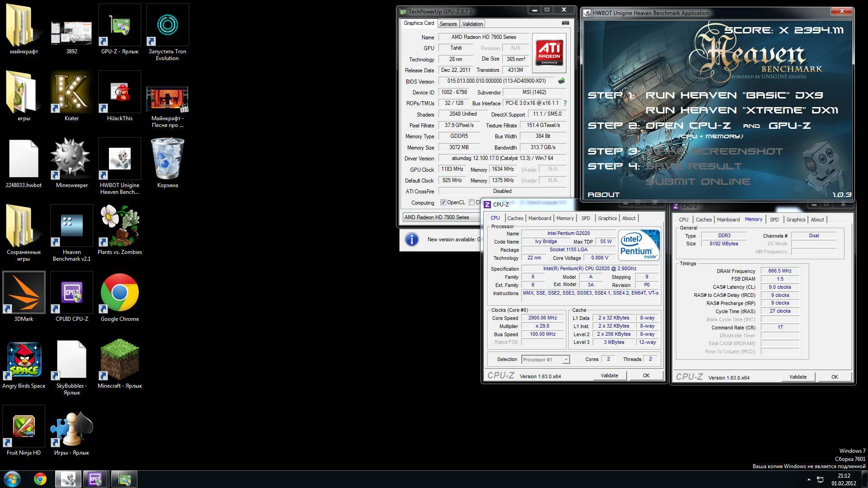Viewport: 868px width, 488px height.
Task: Open the Windows Start menu
Action: pos(12,479)
